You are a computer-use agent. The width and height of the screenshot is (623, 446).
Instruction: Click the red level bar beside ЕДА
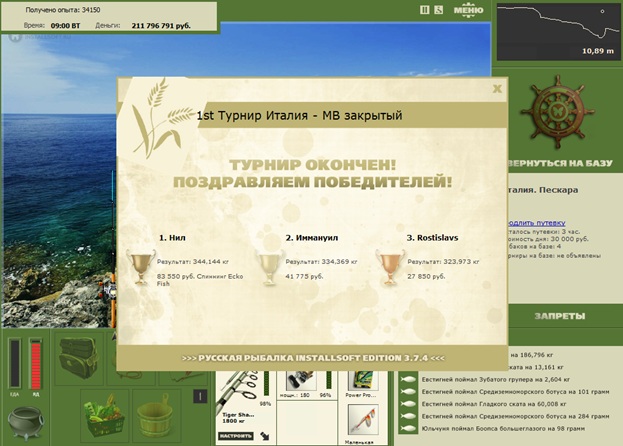pyautogui.click(x=35, y=363)
